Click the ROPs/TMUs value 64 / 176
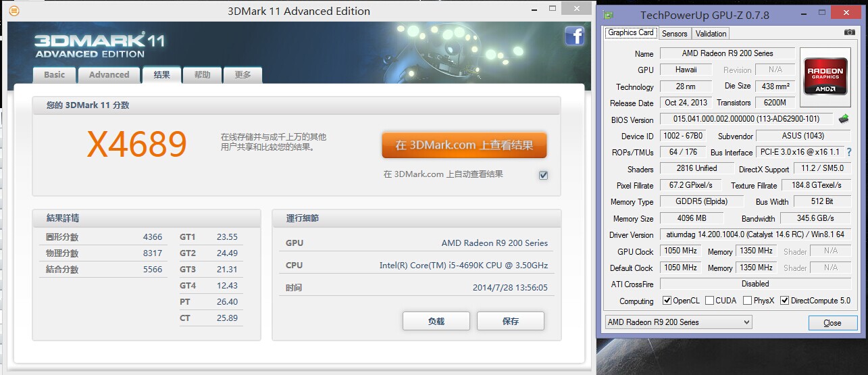Viewport: 868px width, 375px height. pyautogui.click(x=683, y=152)
